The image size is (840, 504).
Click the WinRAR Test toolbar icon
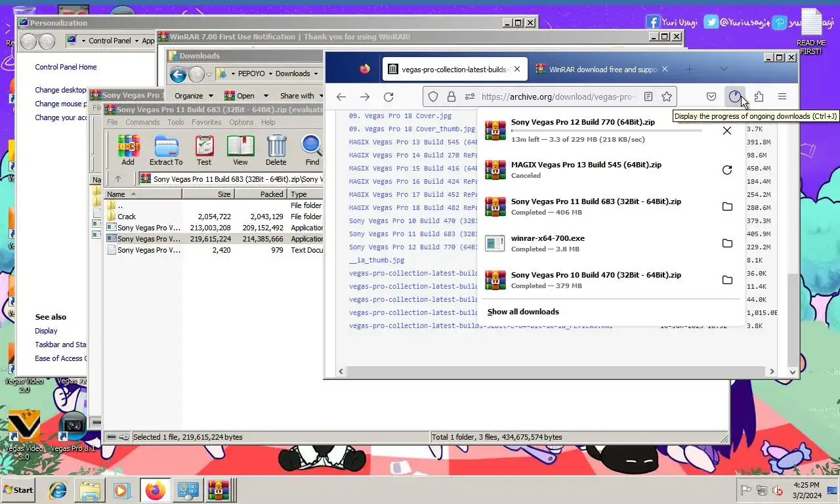[204, 150]
